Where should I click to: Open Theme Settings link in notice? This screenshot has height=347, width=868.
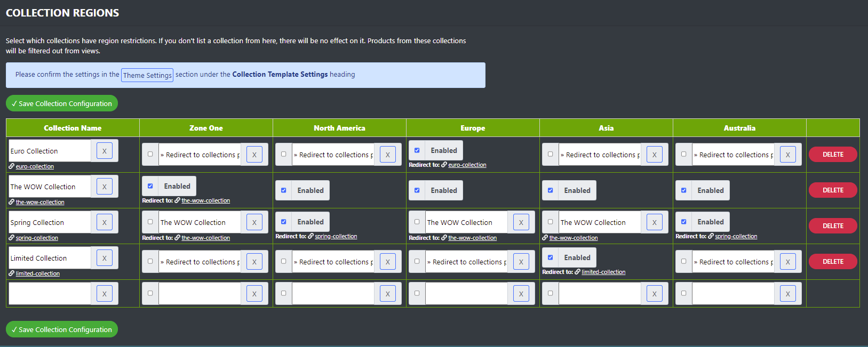147,75
